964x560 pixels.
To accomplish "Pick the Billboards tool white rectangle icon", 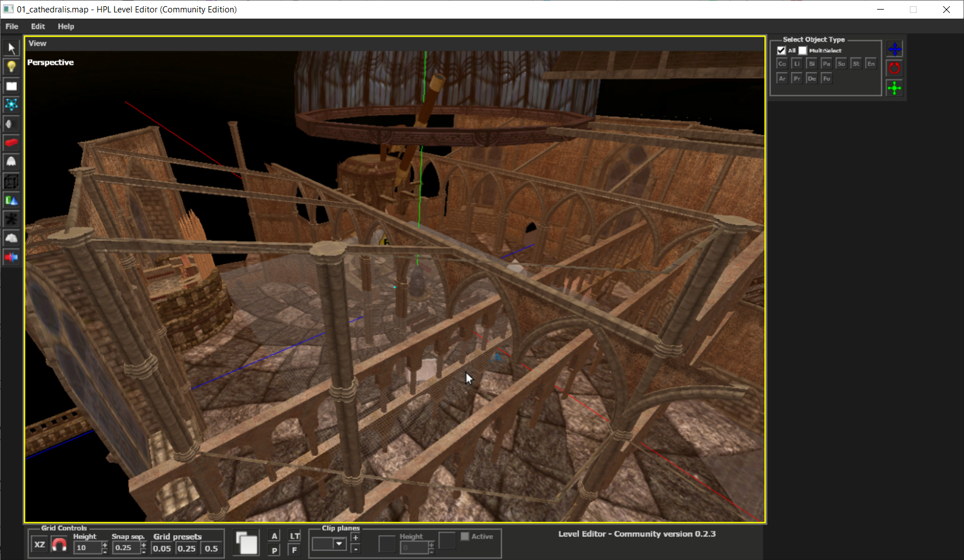I will (x=11, y=86).
